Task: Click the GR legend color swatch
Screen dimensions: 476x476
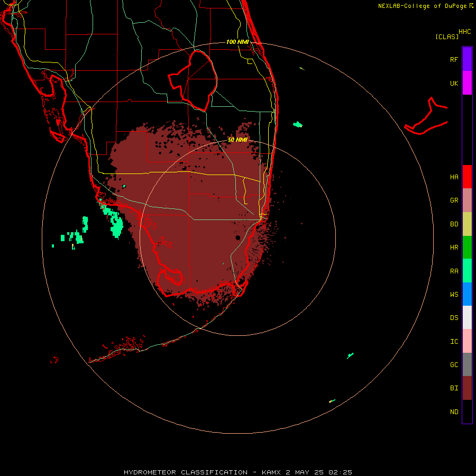Action: pyautogui.click(x=467, y=200)
